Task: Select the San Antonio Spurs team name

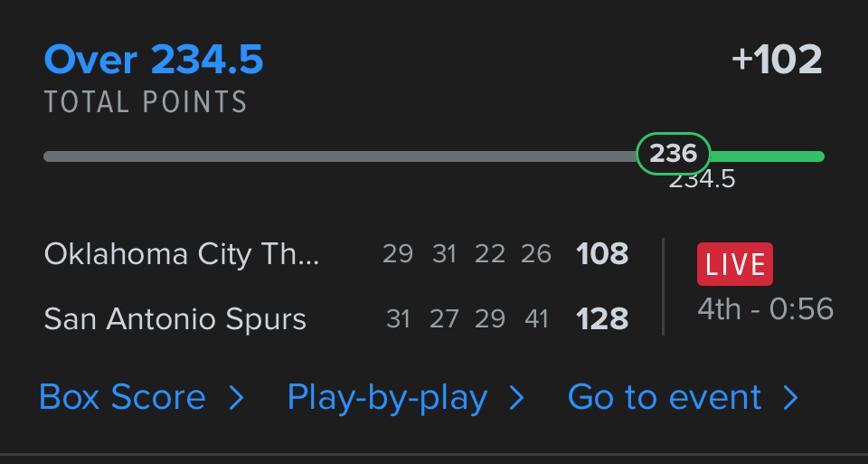Action: (x=175, y=319)
